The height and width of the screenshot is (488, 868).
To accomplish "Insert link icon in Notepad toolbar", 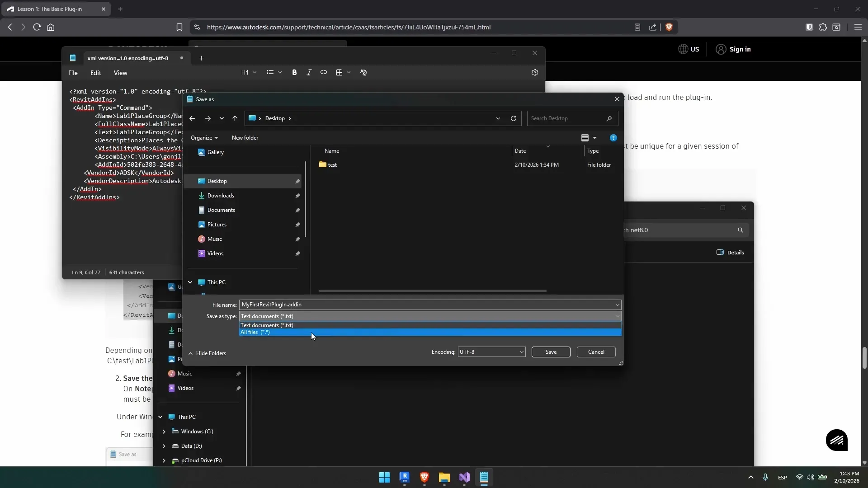I will [x=324, y=72].
